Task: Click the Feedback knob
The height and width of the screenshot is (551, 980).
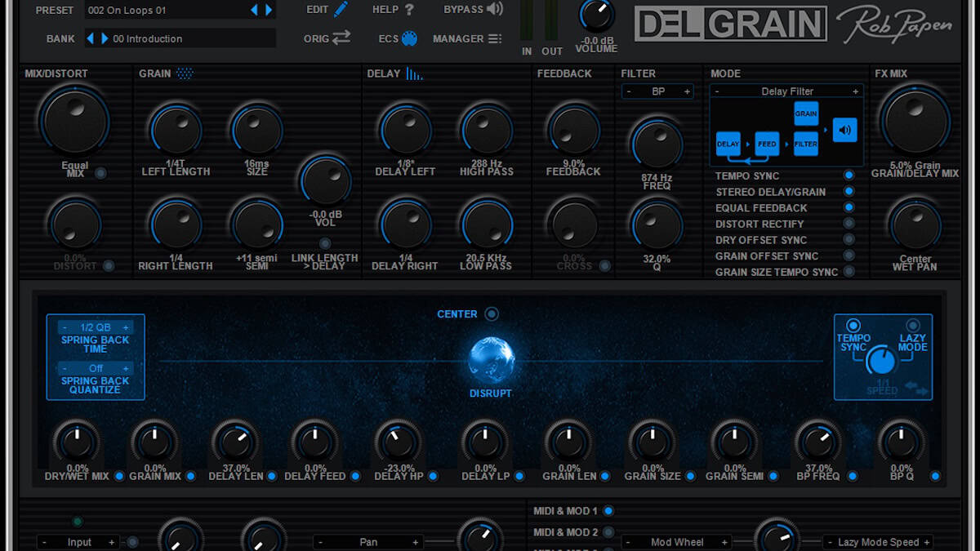Action: pos(573,130)
